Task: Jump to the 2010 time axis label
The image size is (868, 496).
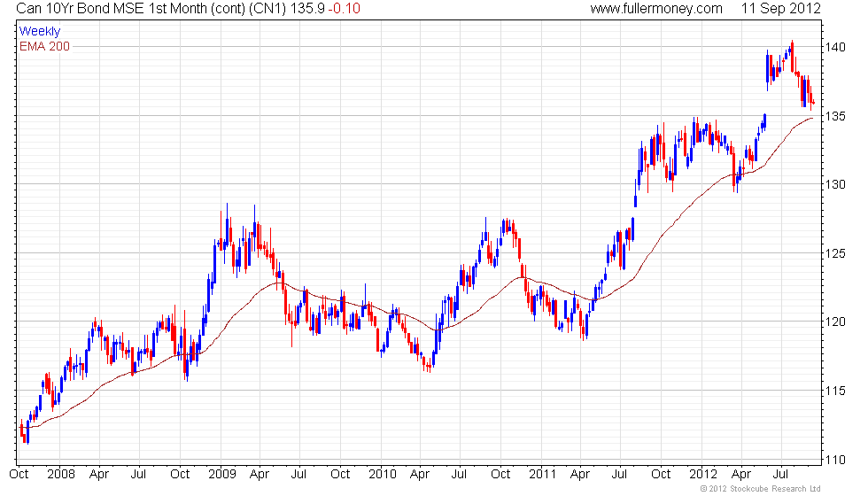Action: tap(382, 474)
